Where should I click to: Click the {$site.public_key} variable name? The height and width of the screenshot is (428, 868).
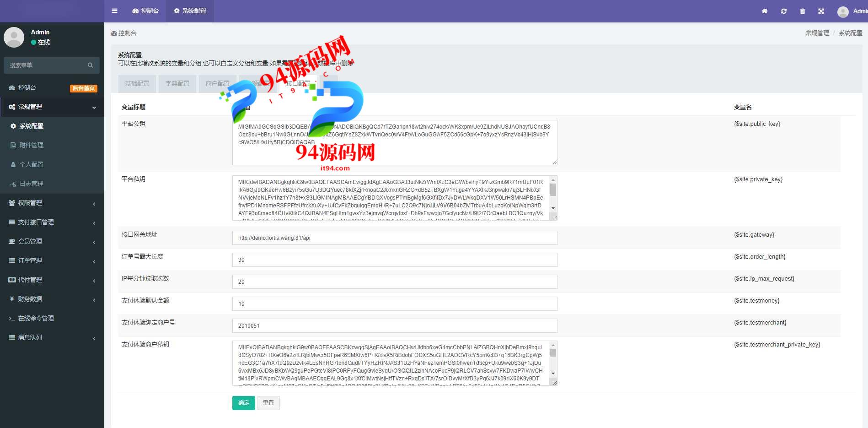point(757,124)
